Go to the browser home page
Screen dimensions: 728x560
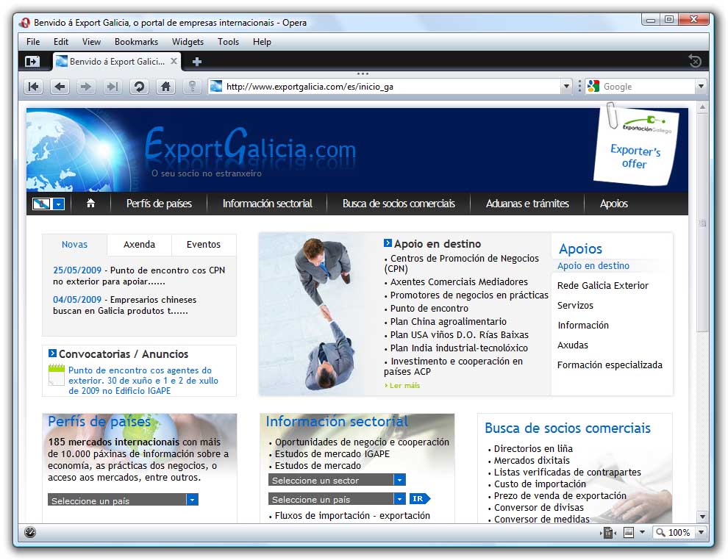click(x=165, y=86)
